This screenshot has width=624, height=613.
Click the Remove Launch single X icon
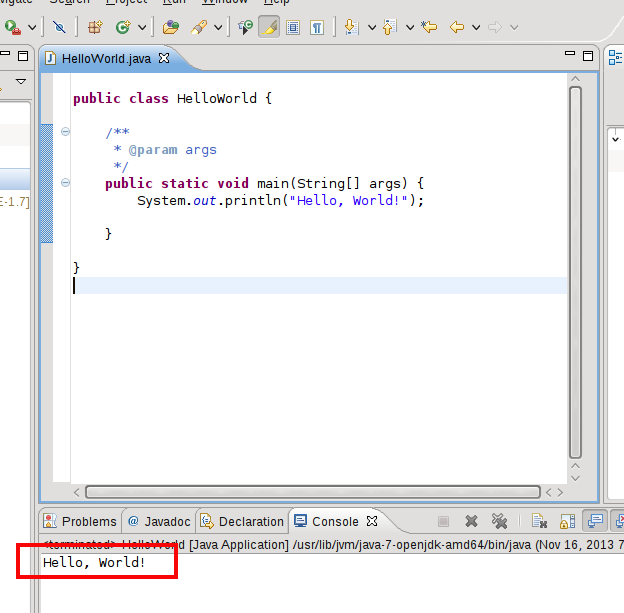(471, 521)
